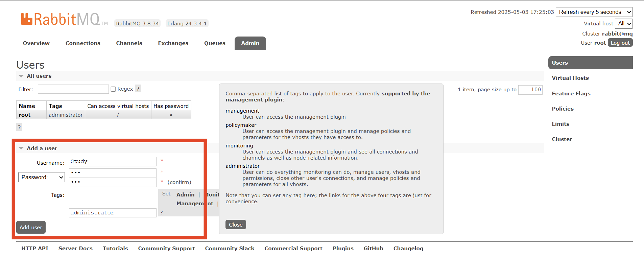The width and height of the screenshot is (644, 258).
Task: Open the Commercial Support footer link
Action: [293, 248]
